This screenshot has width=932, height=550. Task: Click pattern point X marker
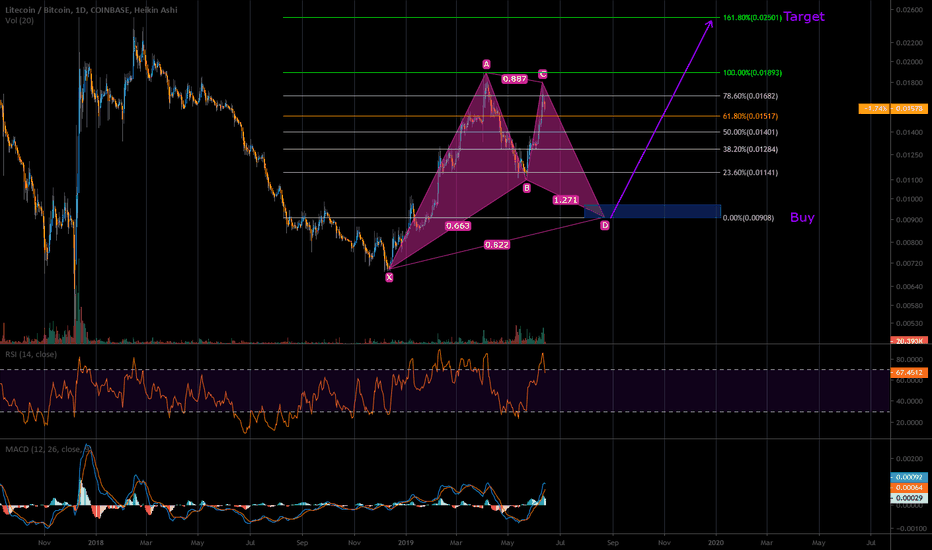(x=389, y=277)
